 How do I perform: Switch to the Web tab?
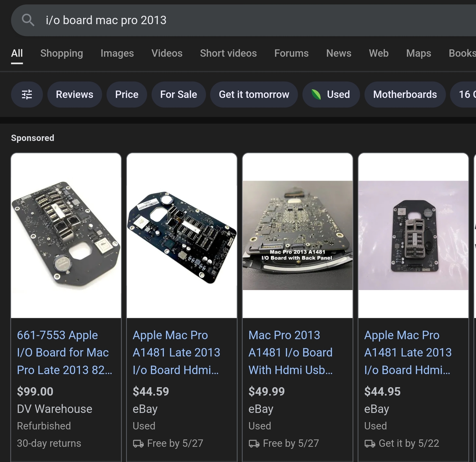379,53
